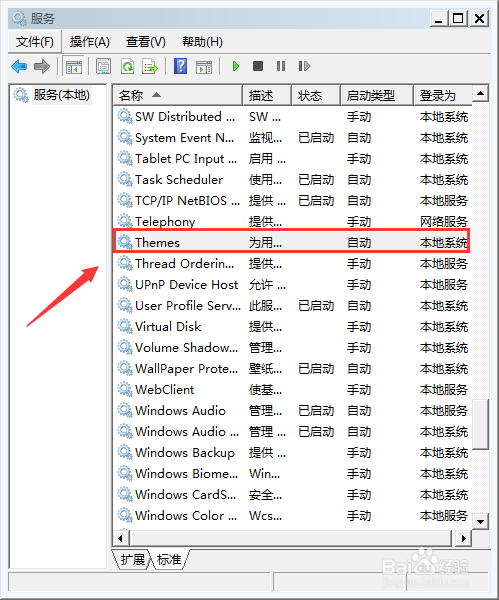Click the Themes gear icon

[x=125, y=242]
